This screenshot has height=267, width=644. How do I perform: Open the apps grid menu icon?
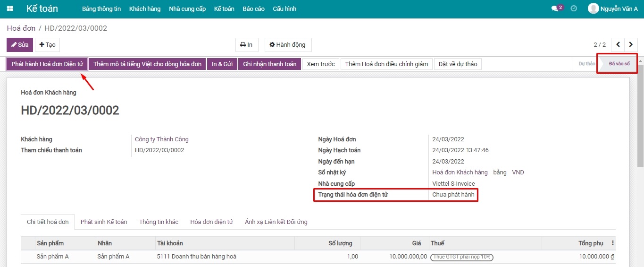pos(10,9)
